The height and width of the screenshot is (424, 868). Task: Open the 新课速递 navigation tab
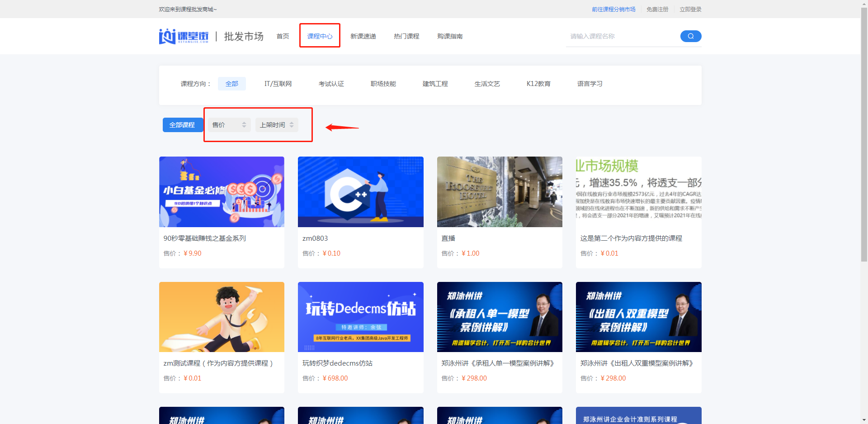click(x=363, y=36)
